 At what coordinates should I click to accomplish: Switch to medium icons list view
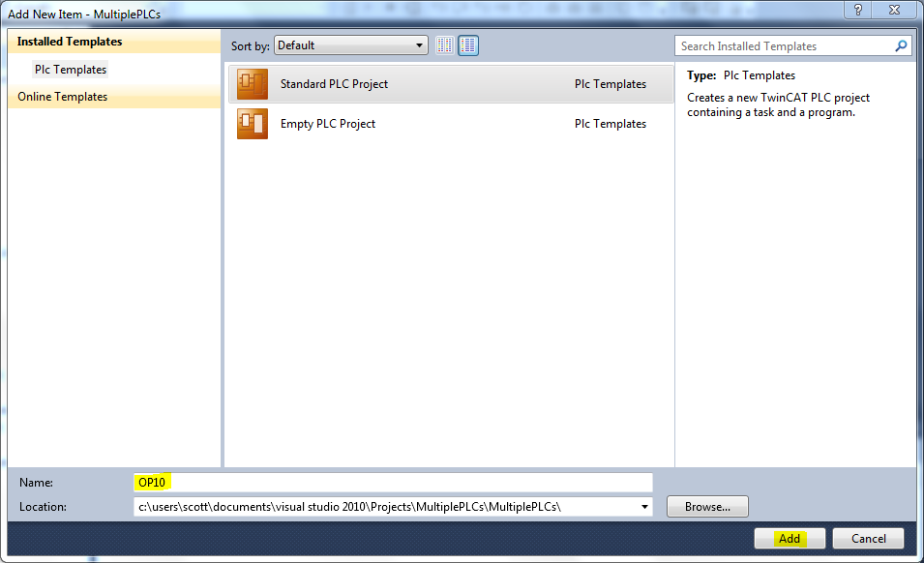click(468, 45)
